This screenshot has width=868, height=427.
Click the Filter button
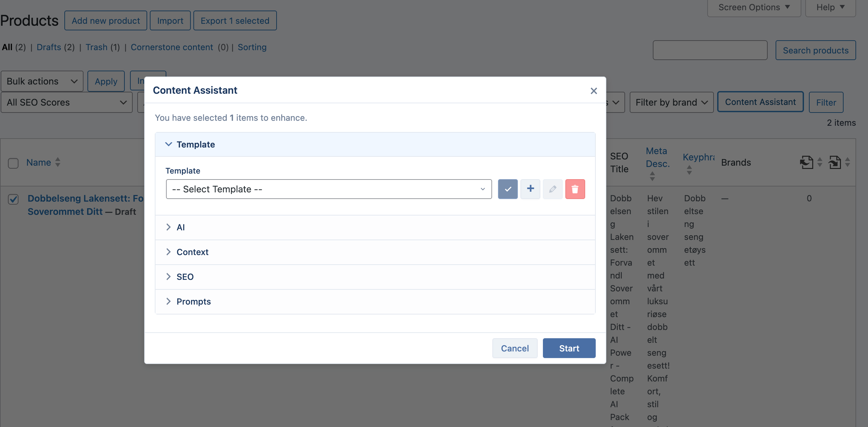(x=826, y=102)
